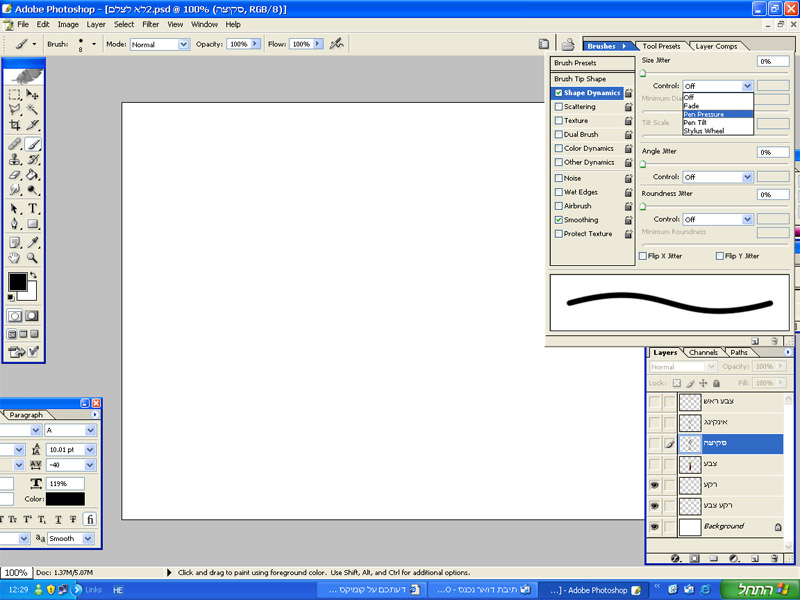Select the Clone Stamp tool
Viewport: 800px width, 600px height.
click(x=15, y=159)
